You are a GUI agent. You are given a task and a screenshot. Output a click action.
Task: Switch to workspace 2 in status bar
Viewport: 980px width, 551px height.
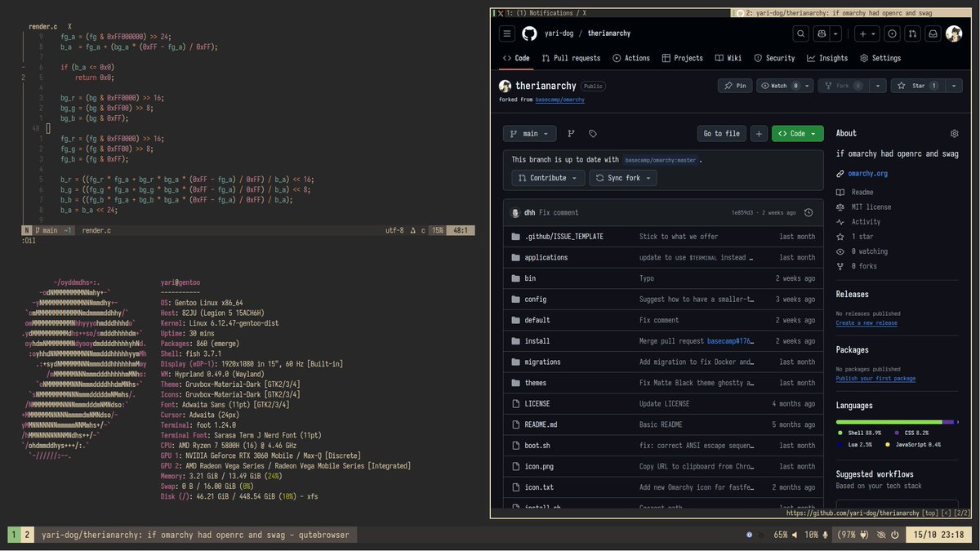pos(28,535)
